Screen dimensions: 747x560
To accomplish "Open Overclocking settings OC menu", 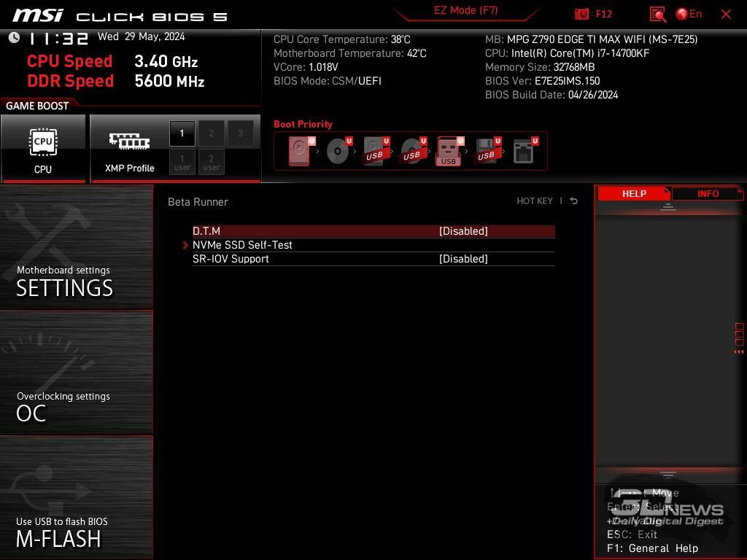I will point(76,372).
